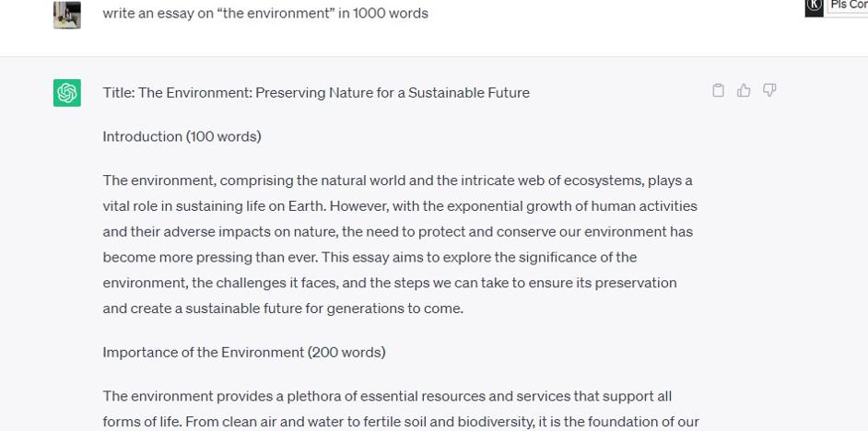This screenshot has height=431, width=868.
Task: Click the "Pls Con" text box
Action: pos(848,6)
